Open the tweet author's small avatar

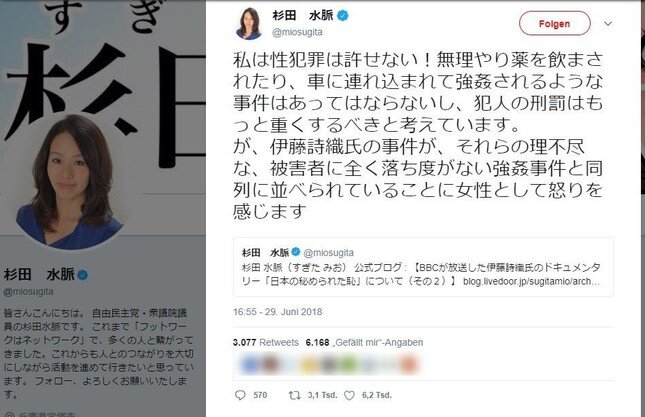(x=249, y=23)
